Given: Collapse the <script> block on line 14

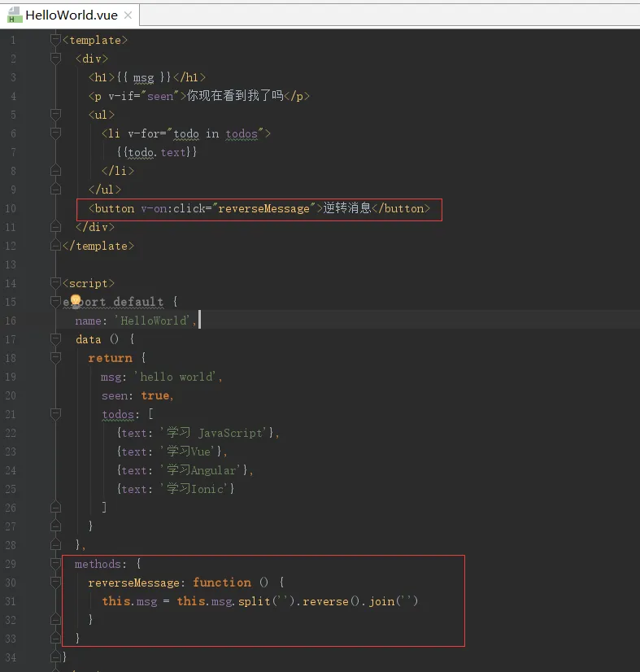Looking at the screenshot, I should 55,283.
